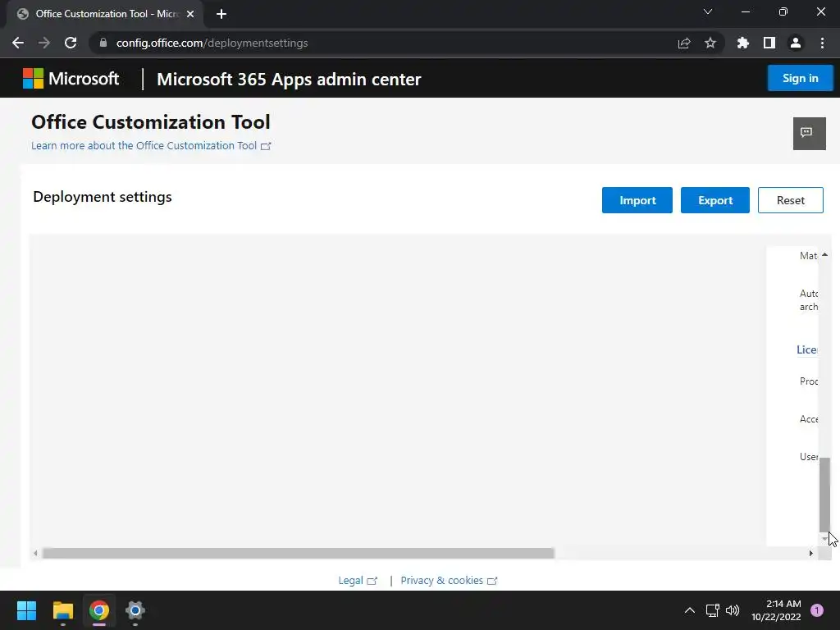Open File Explorer from taskbar
Image resolution: width=840 pixels, height=630 pixels.
point(62,610)
